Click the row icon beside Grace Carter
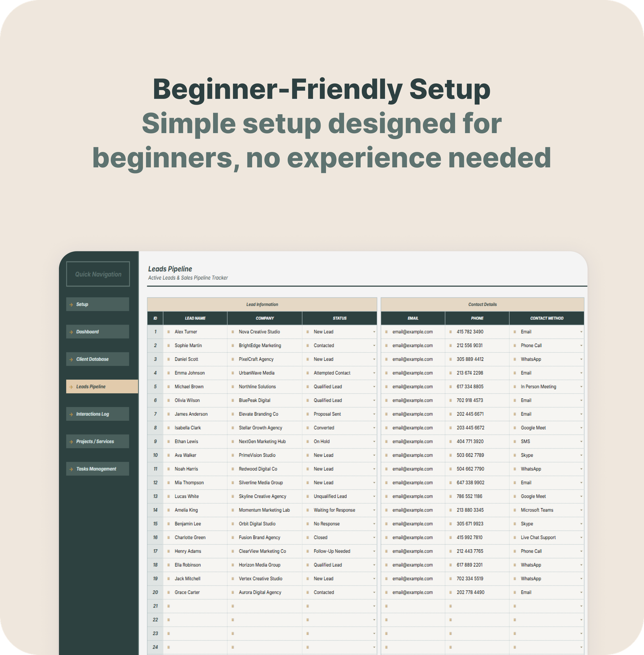This screenshot has width=644, height=655. 169,592
